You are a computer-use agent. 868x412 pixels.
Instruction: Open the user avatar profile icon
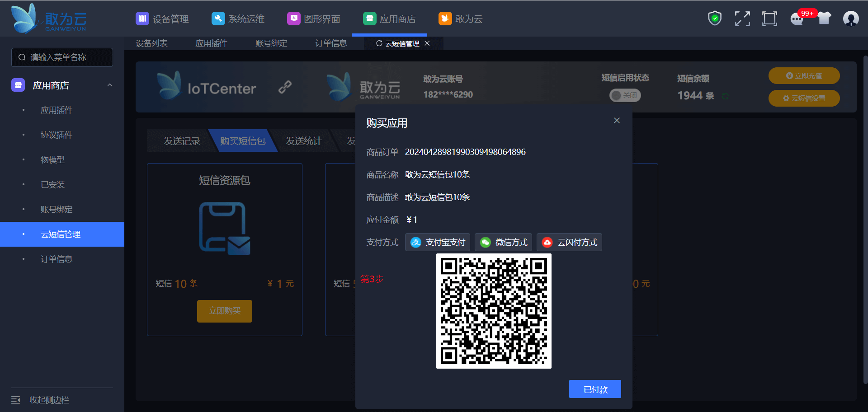click(851, 19)
